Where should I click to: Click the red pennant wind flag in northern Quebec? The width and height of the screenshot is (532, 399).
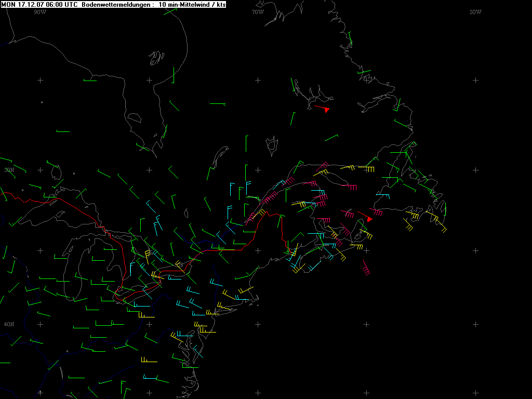325,109
